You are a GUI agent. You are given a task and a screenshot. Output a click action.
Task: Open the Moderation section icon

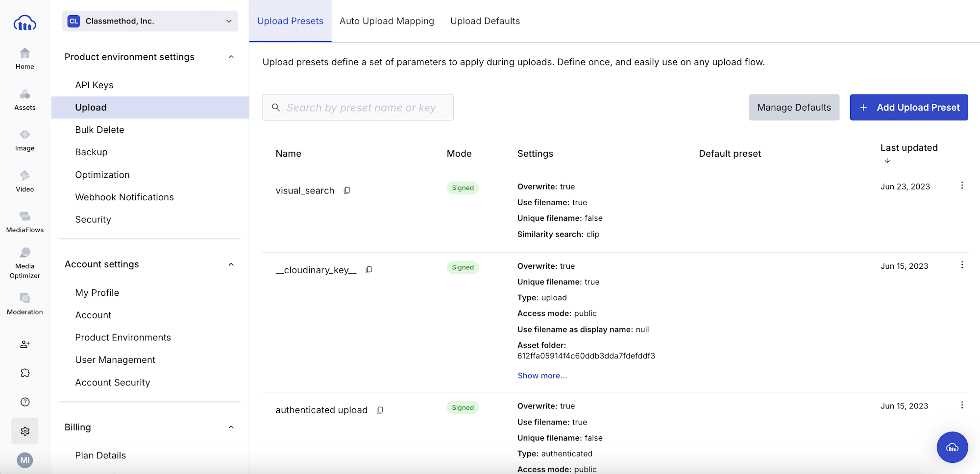(24, 298)
